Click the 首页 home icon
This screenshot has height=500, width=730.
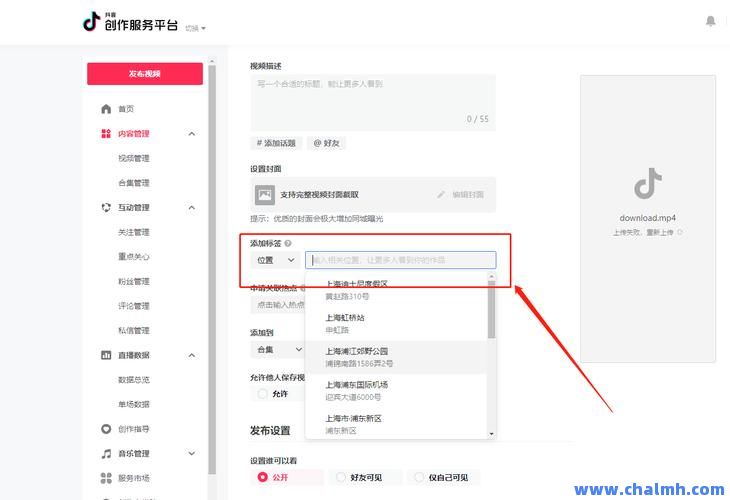106,109
